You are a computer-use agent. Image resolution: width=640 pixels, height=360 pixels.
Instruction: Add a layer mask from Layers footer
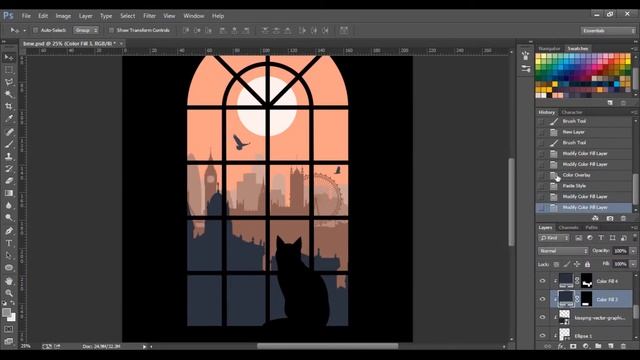(573, 346)
